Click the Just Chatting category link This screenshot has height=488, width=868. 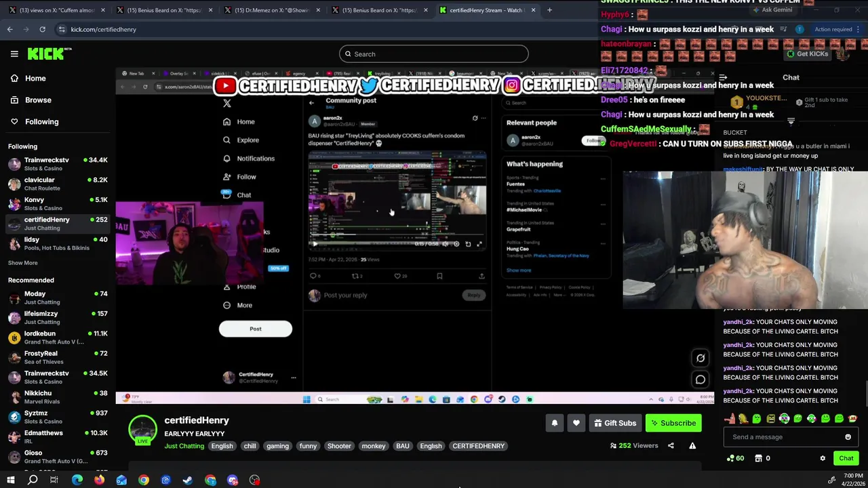click(184, 446)
